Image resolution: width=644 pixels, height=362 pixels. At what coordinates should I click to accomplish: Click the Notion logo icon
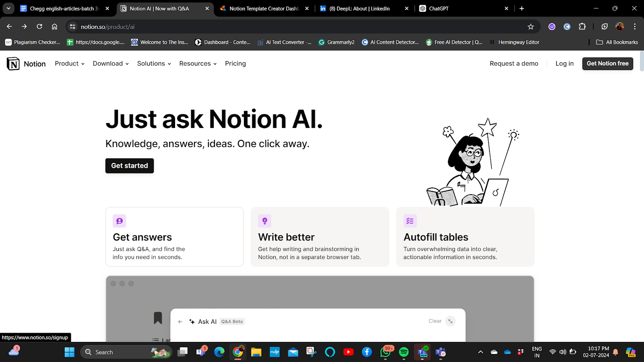(13, 64)
